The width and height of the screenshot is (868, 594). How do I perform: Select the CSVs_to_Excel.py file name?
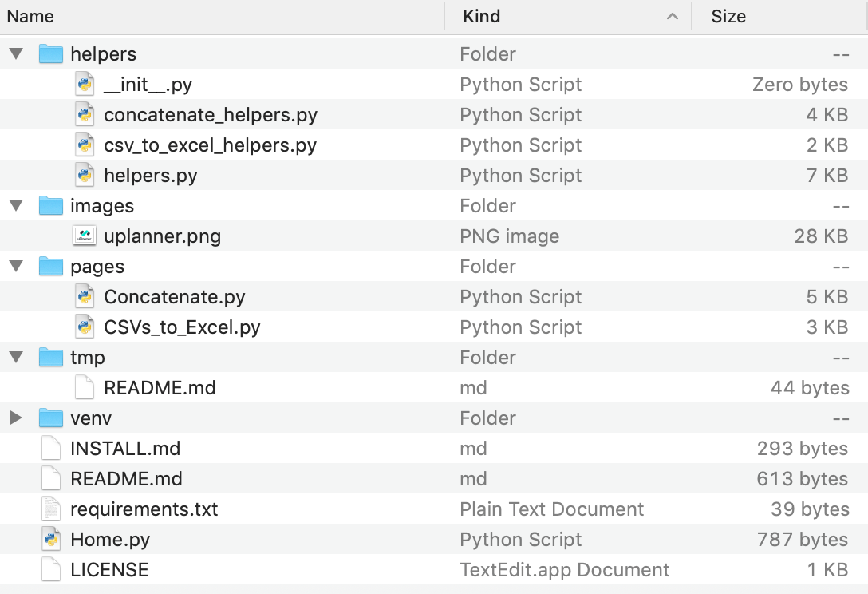(182, 327)
